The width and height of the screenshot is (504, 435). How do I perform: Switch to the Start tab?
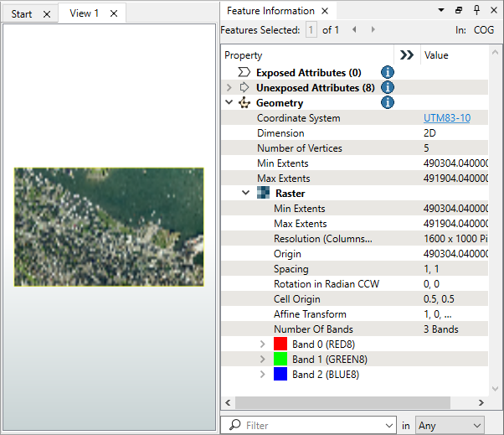point(22,13)
